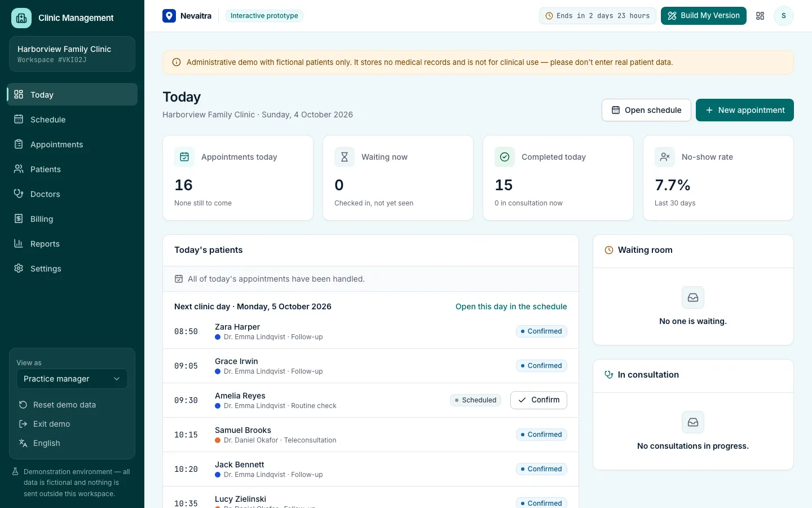The width and height of the screenshot is (812, 508).
Task: Open Schedule in the sidebar
Action: (x=72, y=119)
